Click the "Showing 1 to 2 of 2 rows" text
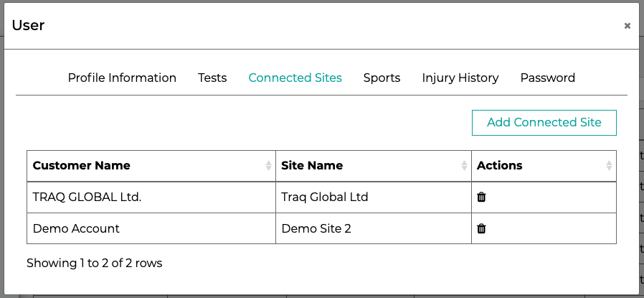The image size is (644, 298). click(x=95, y=263)
